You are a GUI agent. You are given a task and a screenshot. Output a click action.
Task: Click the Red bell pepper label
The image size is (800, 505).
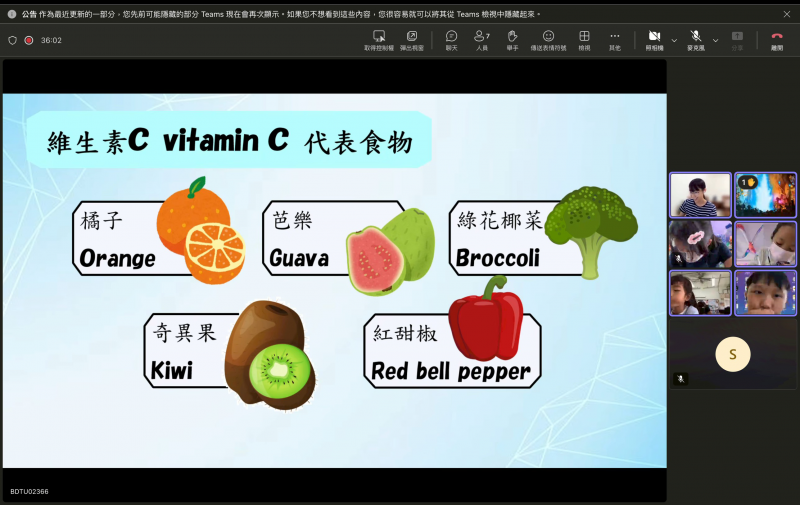click(x=451, y=372)
